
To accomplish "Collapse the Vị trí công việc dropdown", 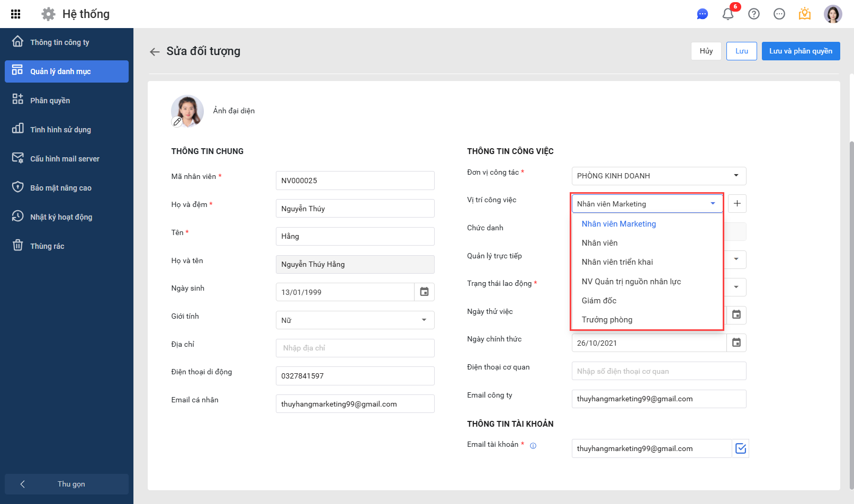I will [x=713, y=203].
